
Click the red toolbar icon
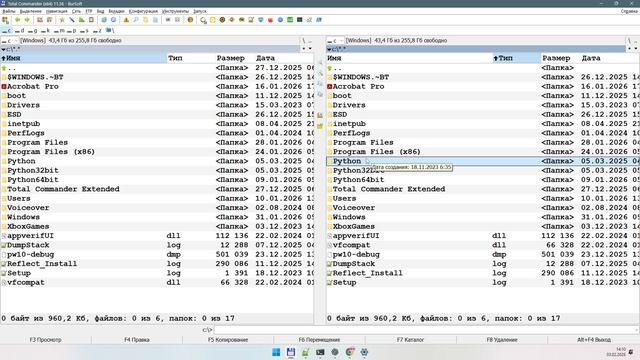270,20
